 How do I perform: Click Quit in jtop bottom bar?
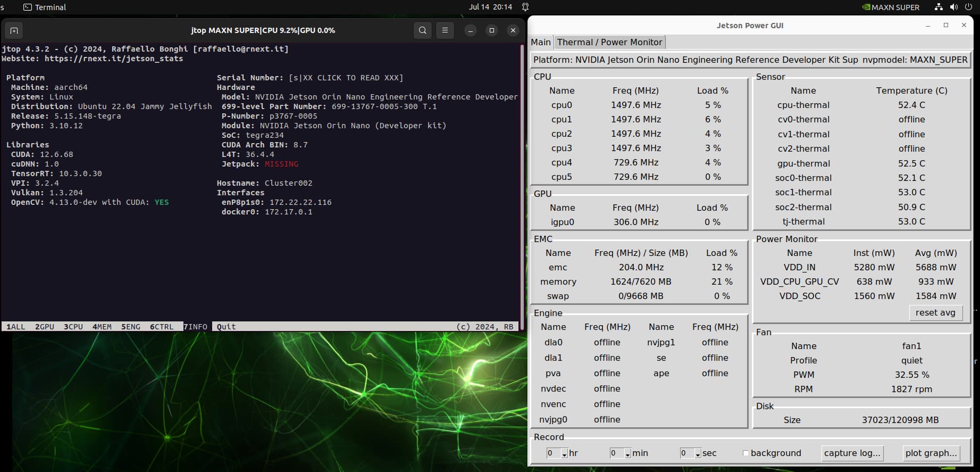tap(226, 327)
